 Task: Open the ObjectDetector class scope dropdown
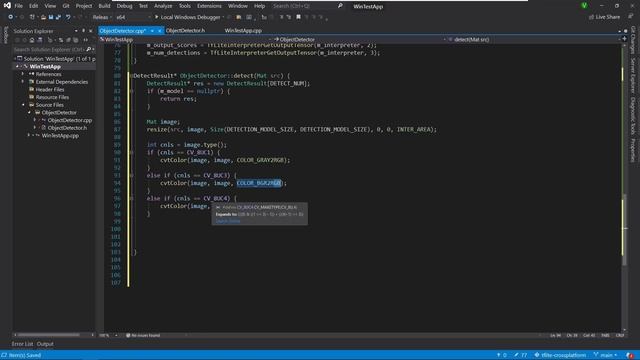pyautogui.click(x=360, y=40)
